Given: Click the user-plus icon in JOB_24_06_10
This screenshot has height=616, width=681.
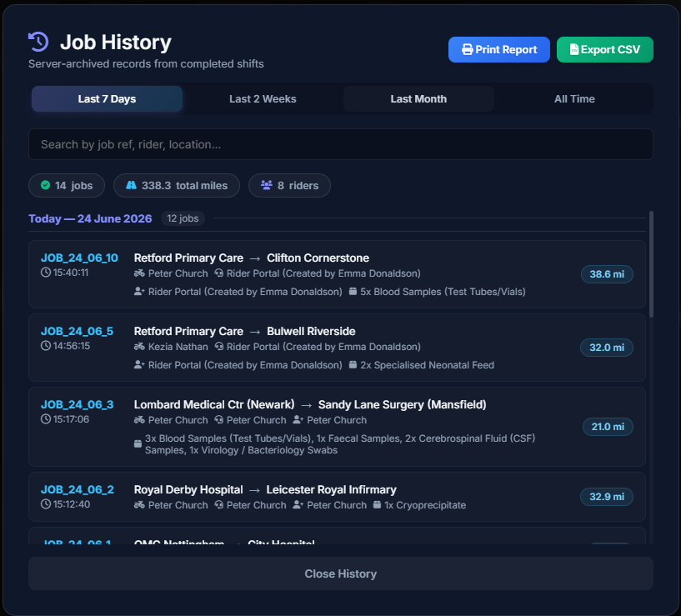Looking at the screenshot, I should click(139, 292).
